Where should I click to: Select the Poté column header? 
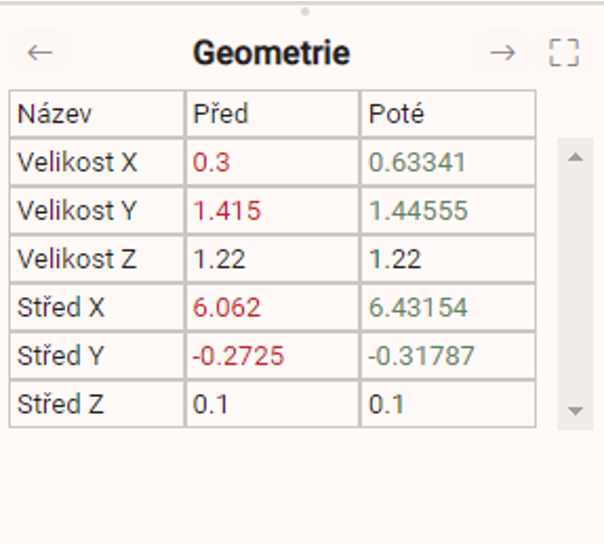397,114
